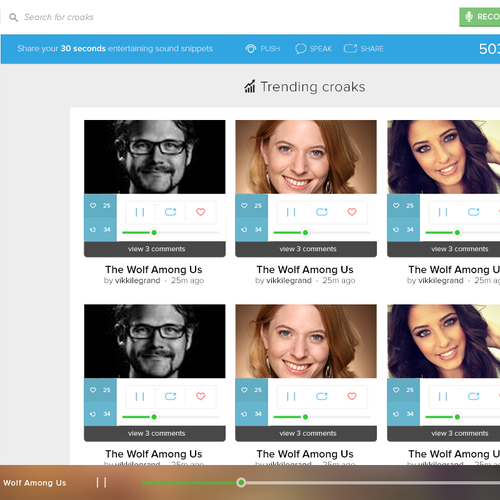The width and height of the screenshot is (500, 500).
Task: Click the 25 likes counter on bottom-row bearded man card
Action: click(x=100, y=390)
